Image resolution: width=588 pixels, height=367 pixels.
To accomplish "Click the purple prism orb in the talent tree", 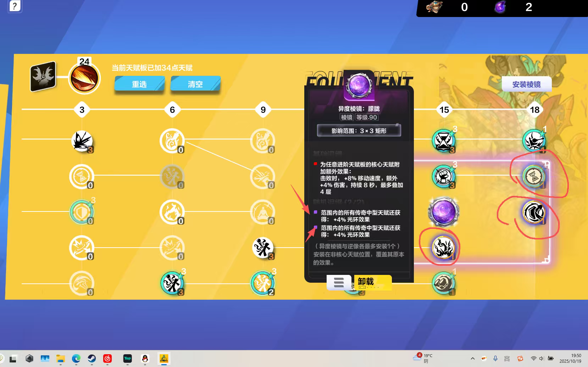I will point(443,212).
